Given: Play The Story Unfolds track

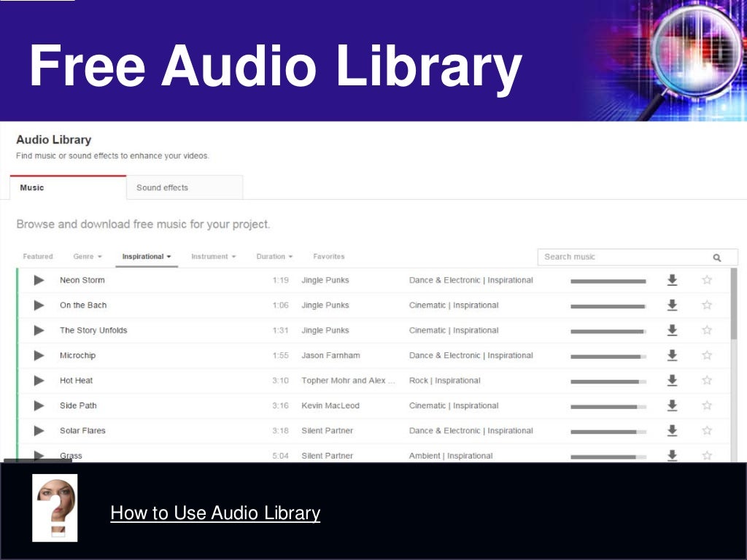Looking at the screenshot, I should click(x=39, y=330).
